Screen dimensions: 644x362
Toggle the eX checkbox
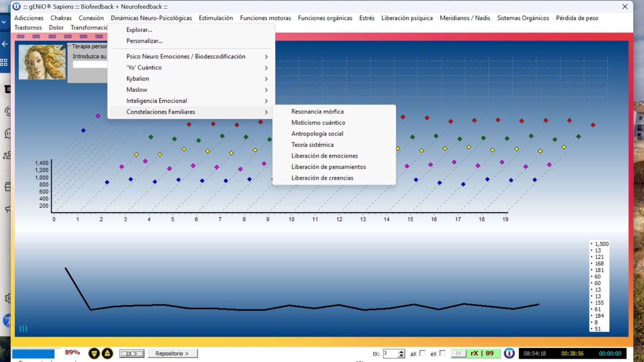[x=442, y=353]
